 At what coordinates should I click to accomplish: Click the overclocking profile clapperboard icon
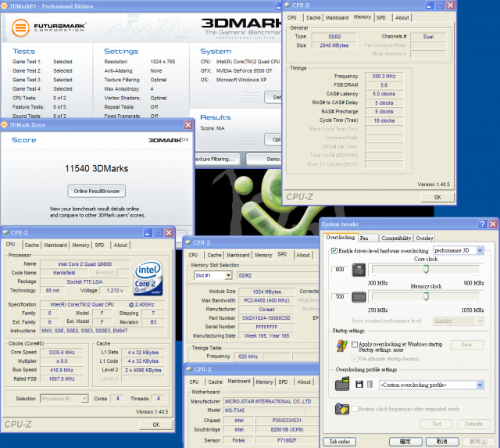342,384
